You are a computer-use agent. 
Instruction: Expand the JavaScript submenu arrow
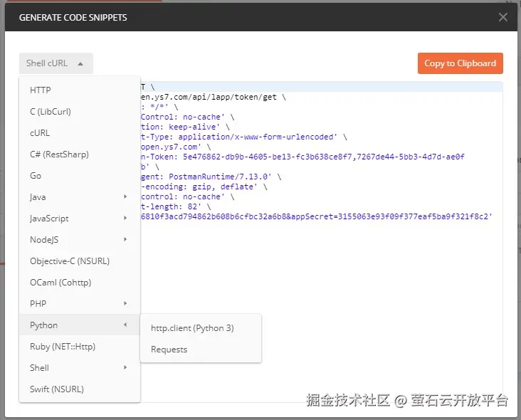coord(125,218)
